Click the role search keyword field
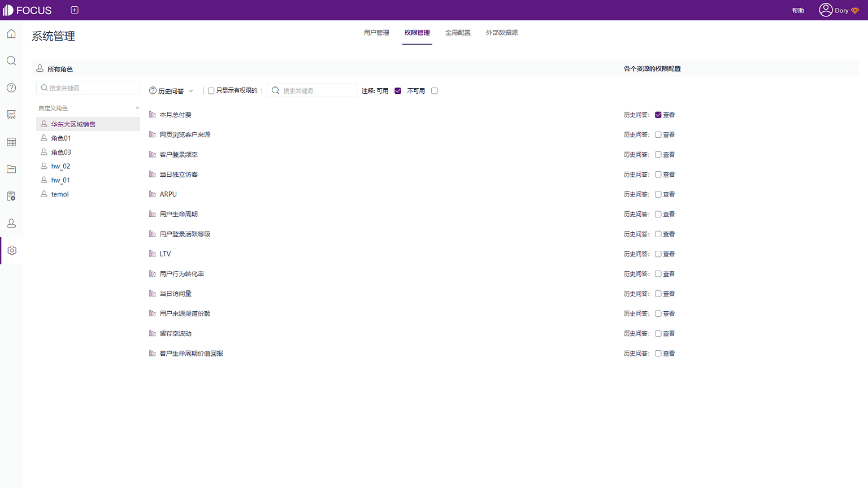 click(x=88, y=88)
